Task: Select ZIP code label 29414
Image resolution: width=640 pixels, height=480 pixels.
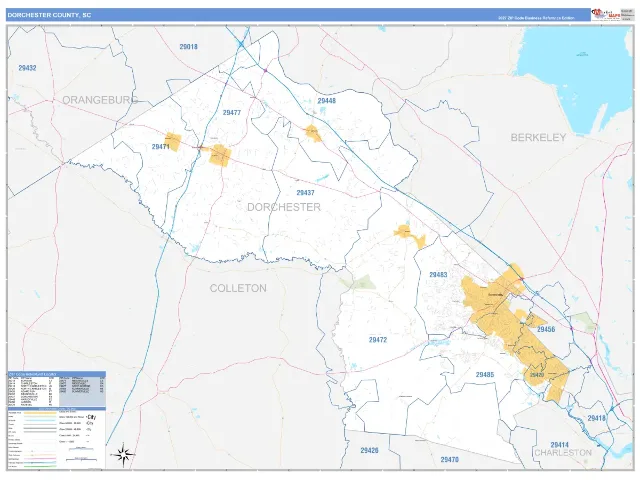Action: pos(560,445)
